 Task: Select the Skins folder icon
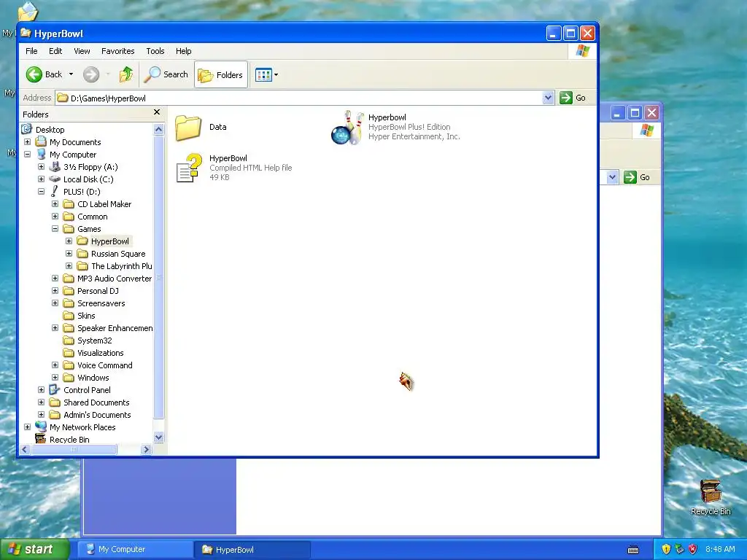[69, 316]
